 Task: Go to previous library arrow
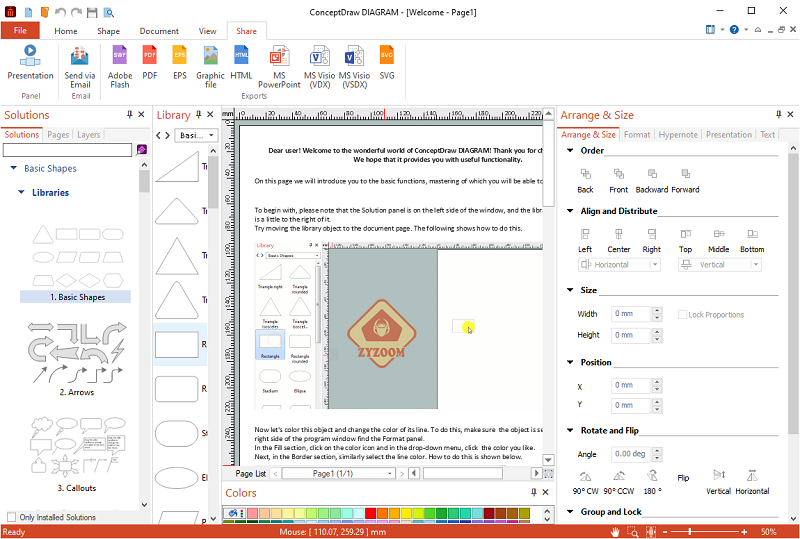click(x=159, y=135)
